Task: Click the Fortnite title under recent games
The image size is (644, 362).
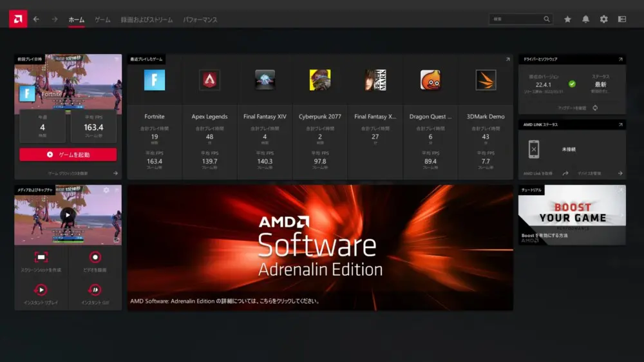Action: (155, 117)
